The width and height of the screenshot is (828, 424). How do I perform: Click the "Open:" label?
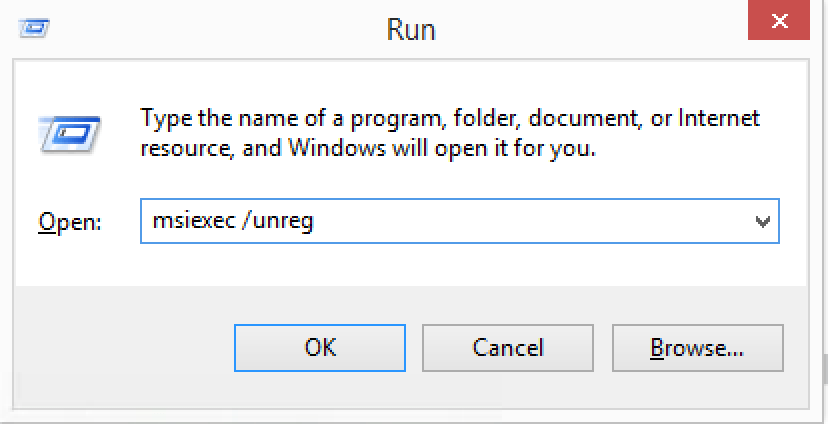tap(70, 222)
